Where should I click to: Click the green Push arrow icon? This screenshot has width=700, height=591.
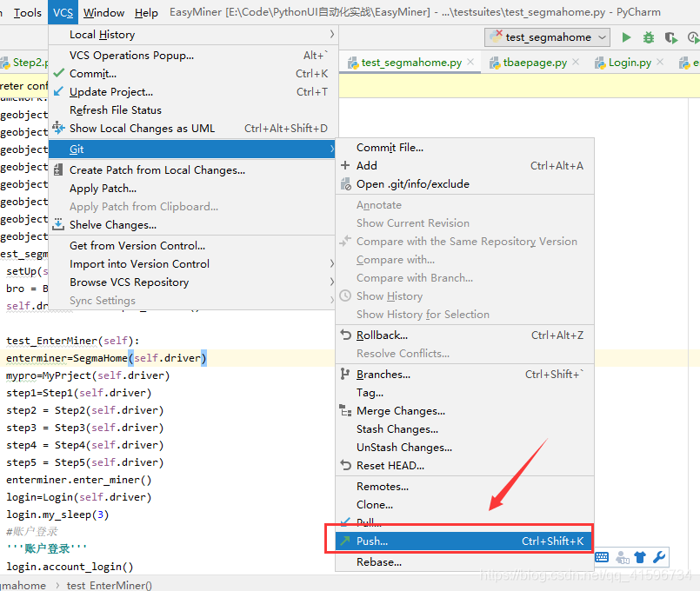pyautogui.click(x=345, y=541)
